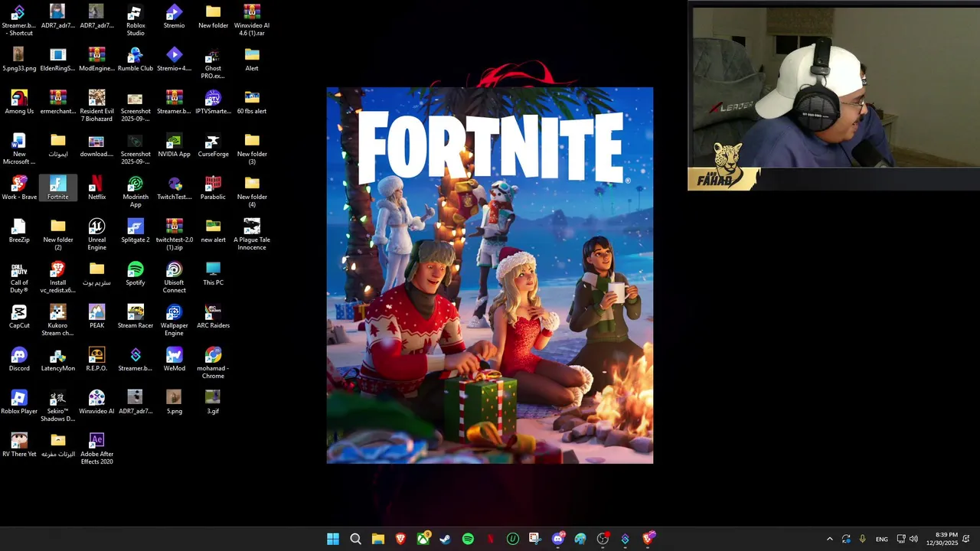Show hidden system tray icons
980x551 pixels.
(829, 539)
